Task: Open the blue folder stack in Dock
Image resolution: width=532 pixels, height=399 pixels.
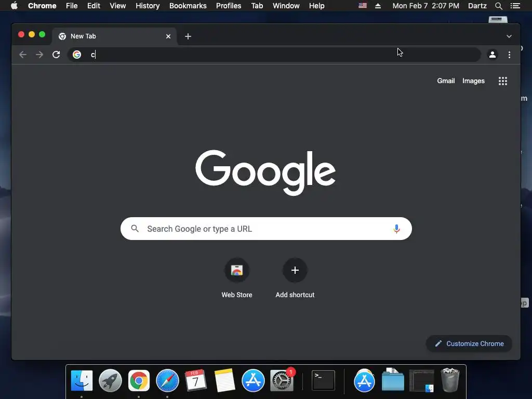Action: click(x=393, y=381)
